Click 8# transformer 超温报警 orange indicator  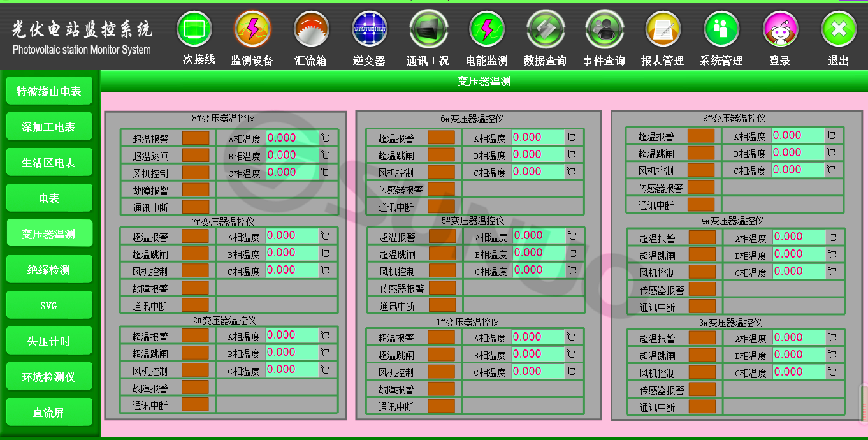point(196,138)
